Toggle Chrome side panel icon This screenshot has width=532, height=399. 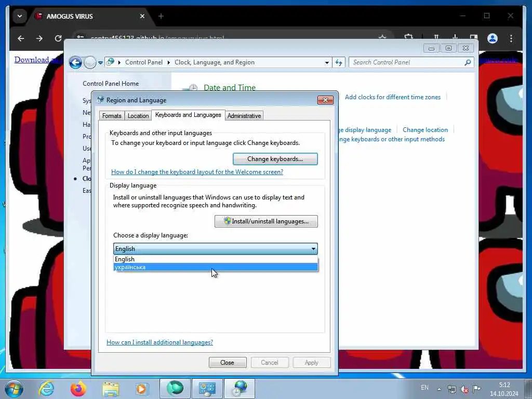pos(474,37)
